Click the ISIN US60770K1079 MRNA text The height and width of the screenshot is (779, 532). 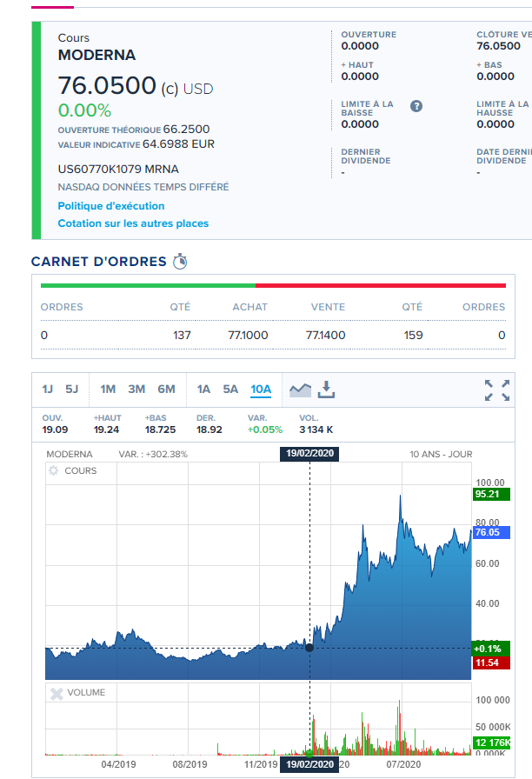[x=118, y=169]
